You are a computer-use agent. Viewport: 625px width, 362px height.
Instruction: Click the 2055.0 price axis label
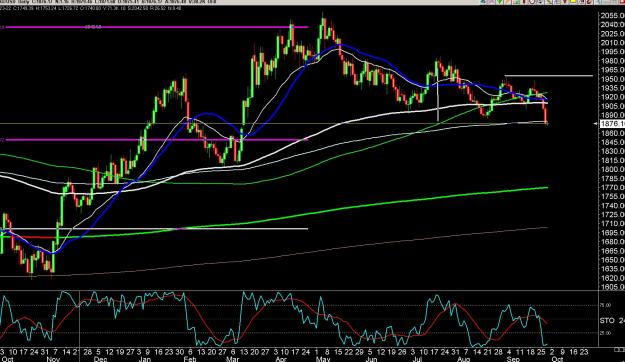tap(613, 16)
